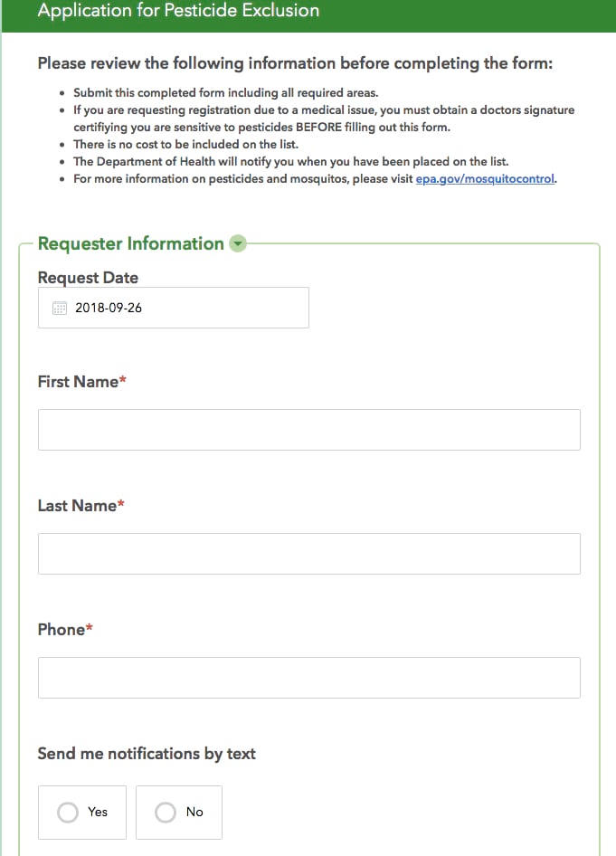Image resolution: width=616 pixels, height=856 pixels.
Task: Click the Requester Information section heading
Action: pos(131,243)
